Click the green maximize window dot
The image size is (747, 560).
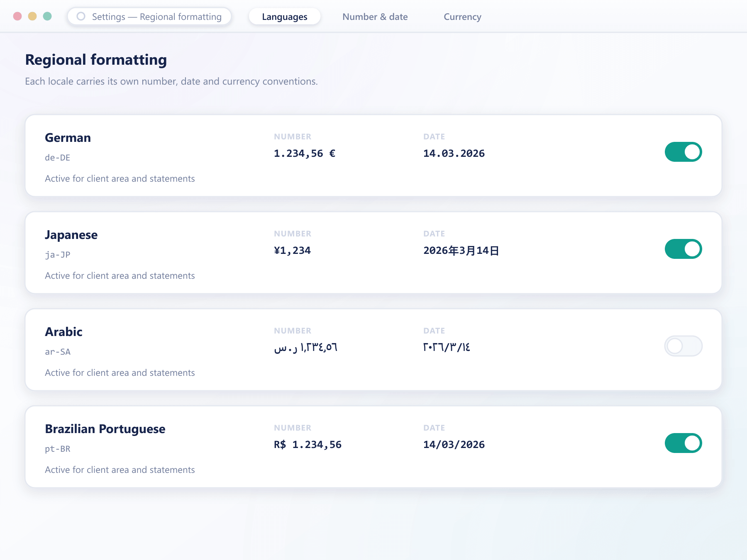tap(47, 16)
